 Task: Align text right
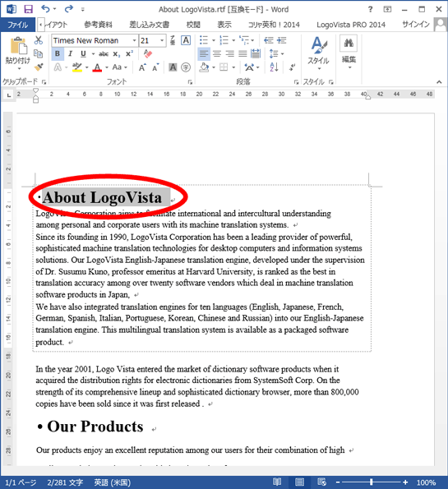pos(230,53)
